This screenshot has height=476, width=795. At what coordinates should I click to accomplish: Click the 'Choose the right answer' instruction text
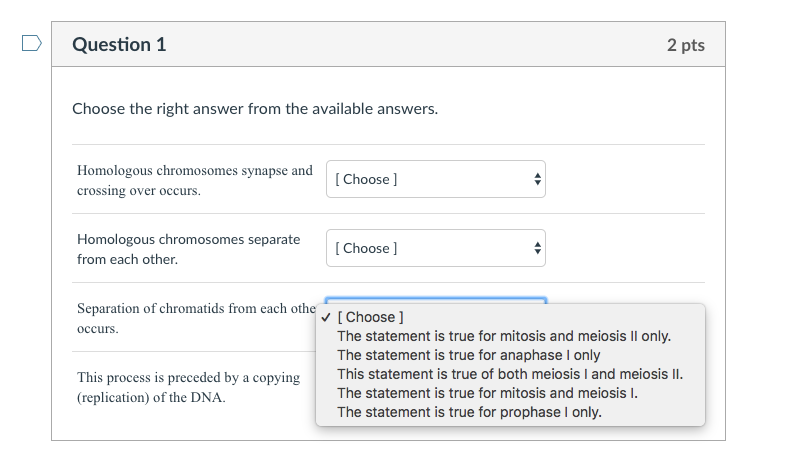(255, 108)
